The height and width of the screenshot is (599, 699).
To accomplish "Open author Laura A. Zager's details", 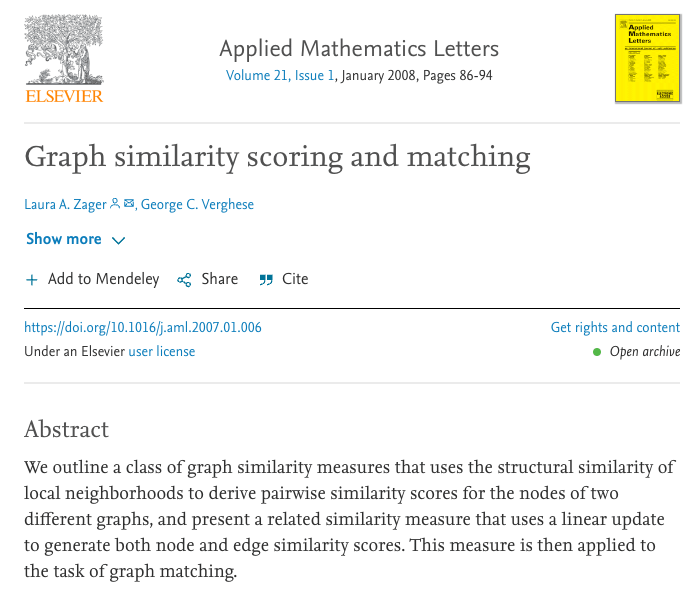I will 65,204.
